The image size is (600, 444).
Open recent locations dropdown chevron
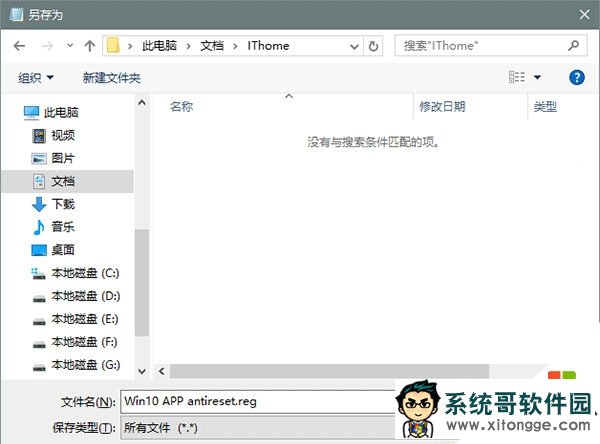pyautogui.click(x=70, y=46)
